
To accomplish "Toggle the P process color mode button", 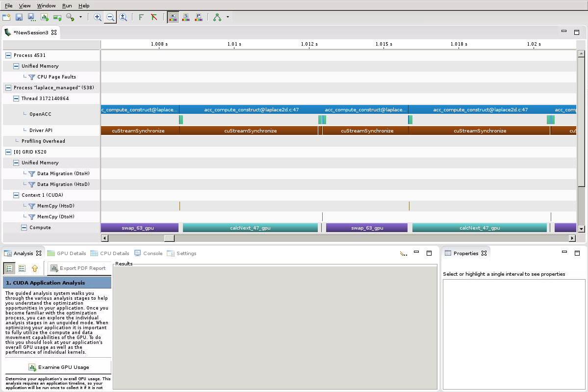I will tap(199, 17).
